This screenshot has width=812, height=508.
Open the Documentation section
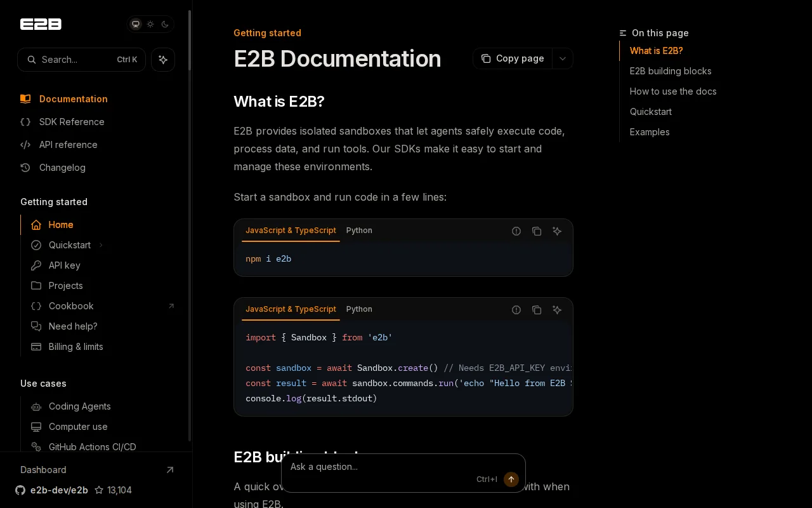(x=74, y=99)
